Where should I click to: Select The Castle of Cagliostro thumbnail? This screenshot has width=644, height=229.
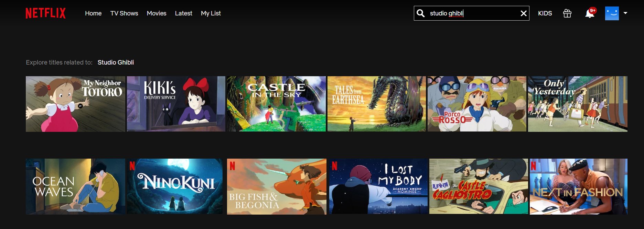[x=479, y=186]
